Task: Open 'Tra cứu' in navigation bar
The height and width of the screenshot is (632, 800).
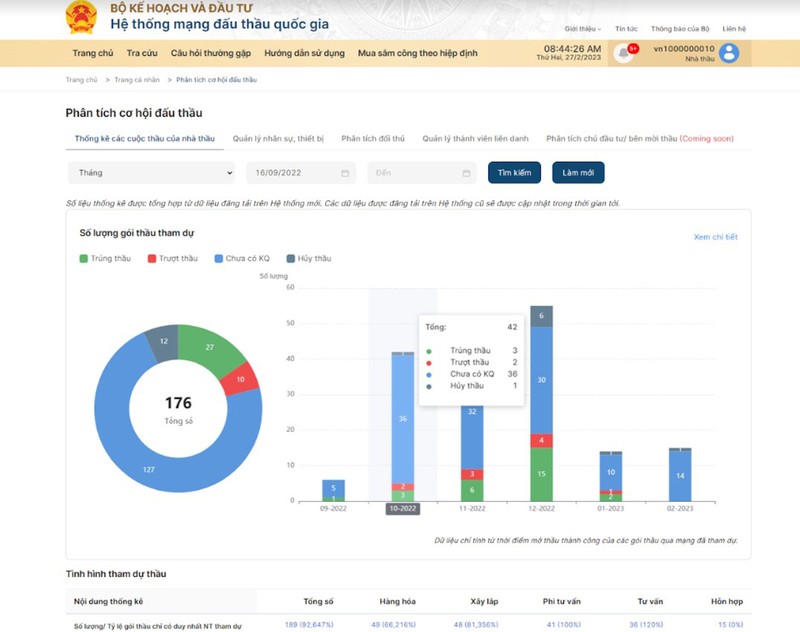Action: point(142,53)
